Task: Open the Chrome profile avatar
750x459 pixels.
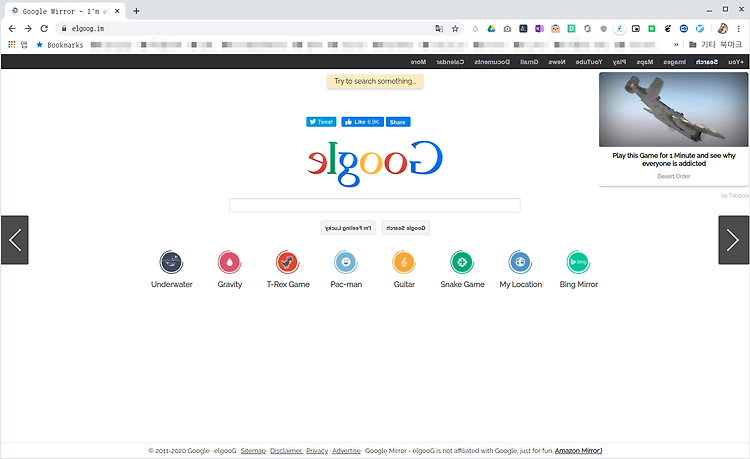Action: (722, 29)
